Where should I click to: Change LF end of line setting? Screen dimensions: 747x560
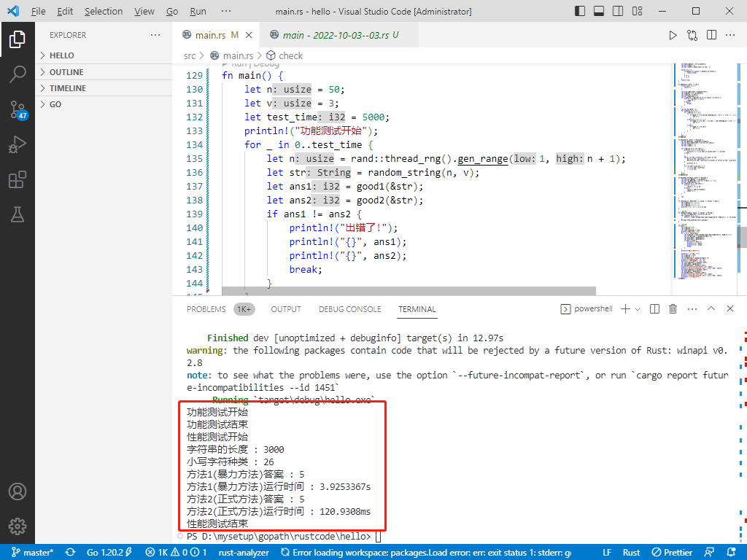pyautogui.click(x=607, y=553)
